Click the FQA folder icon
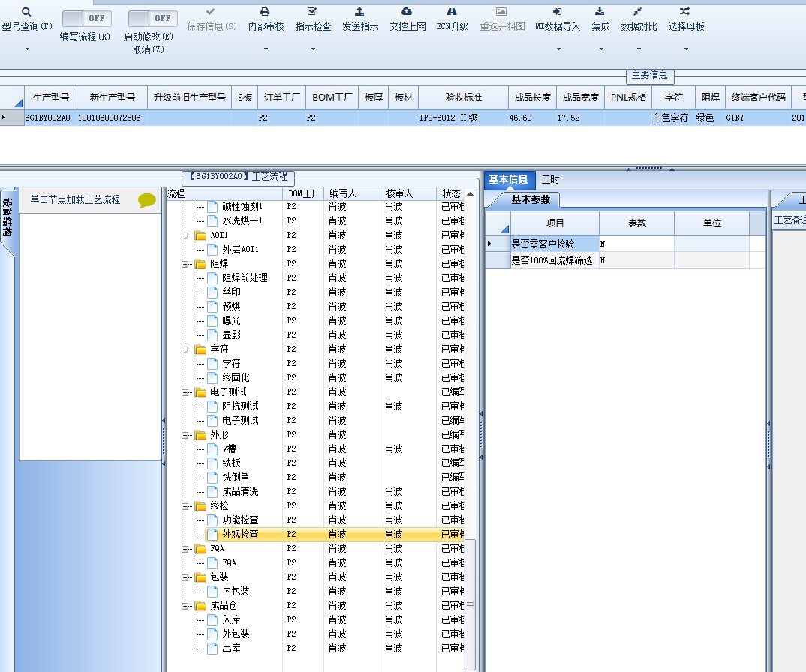Image resolution: width=806 pixels, height=672 pixels. 200,549
